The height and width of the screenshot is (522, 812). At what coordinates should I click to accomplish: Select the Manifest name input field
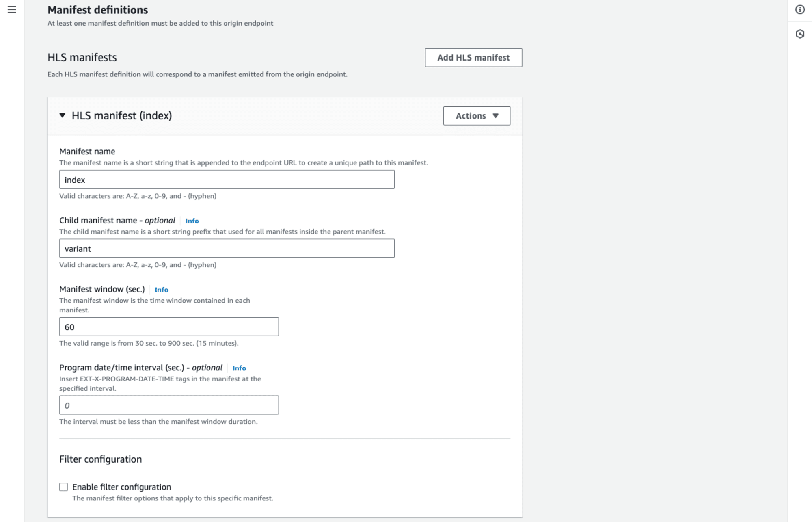[x=227, y=179]
